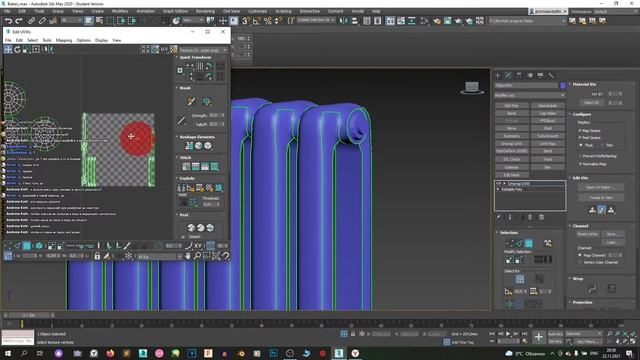Toggle visibility eye of Unwrap UVW modifier
The width and height of the screenshot is (640, 360).
pos(498,184)
